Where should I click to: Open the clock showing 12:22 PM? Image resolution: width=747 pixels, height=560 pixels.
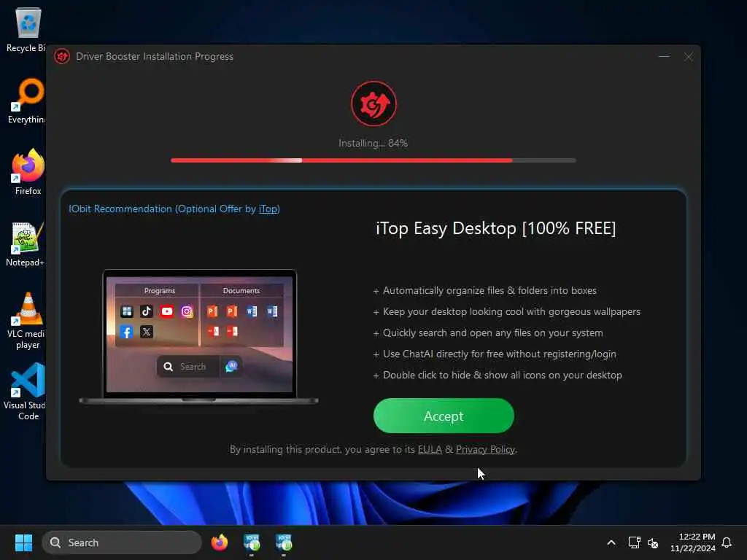coord(693,542)
